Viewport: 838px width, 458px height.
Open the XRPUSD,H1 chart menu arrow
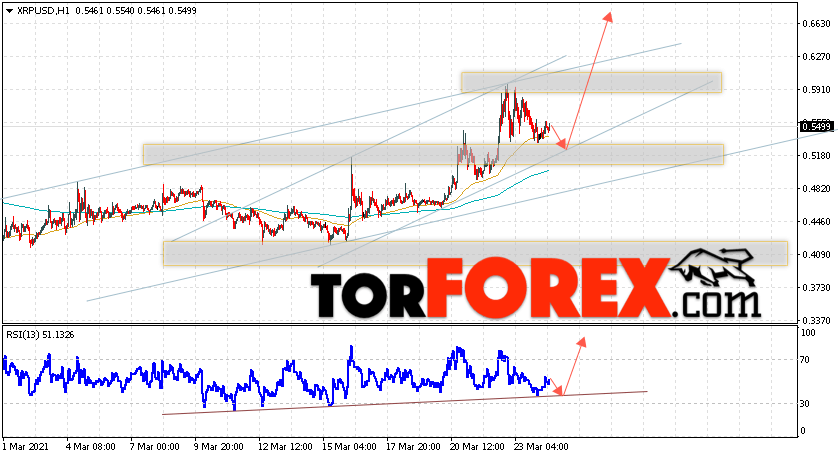[x=9, y=11]
